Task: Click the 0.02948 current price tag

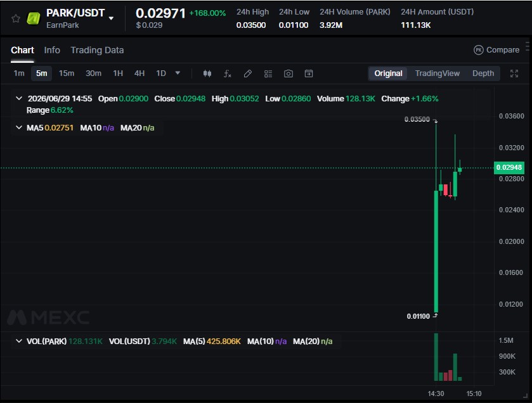Action: point(509,167)
